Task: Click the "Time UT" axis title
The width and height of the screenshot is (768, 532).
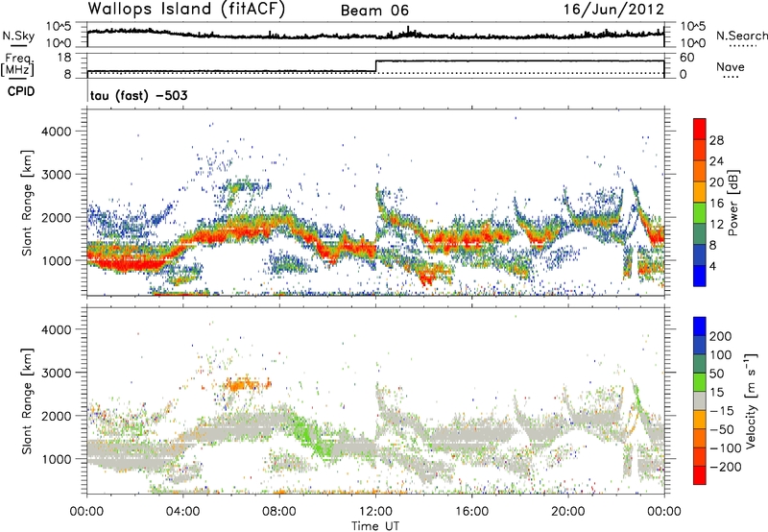Action: point(375,526)
